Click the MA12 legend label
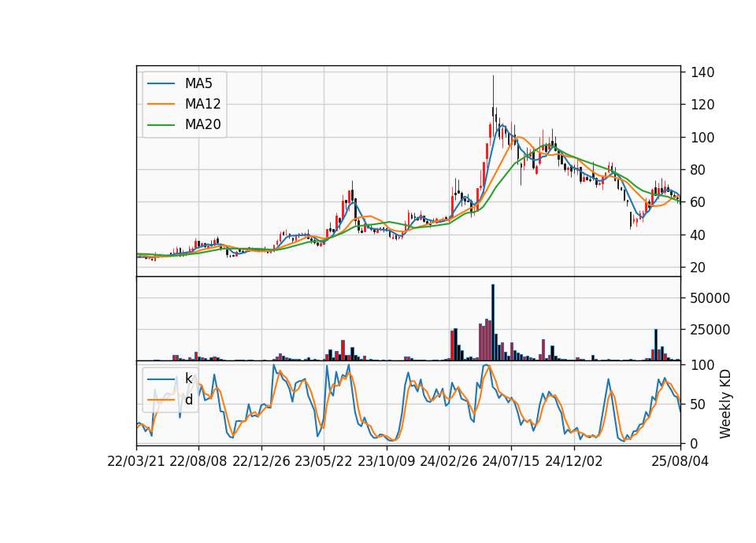Image resolution: width=756 pixels, height=543 pixels. click(x=202, y=104)
